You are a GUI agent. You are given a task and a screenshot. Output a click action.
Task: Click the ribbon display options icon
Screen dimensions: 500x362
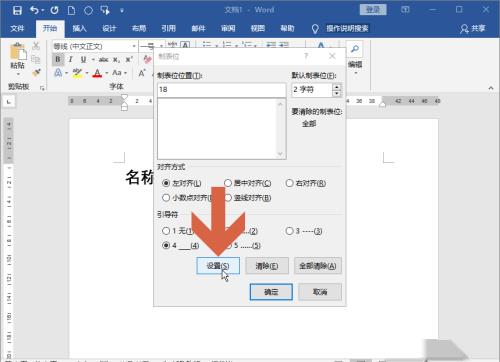coord(405,10)
